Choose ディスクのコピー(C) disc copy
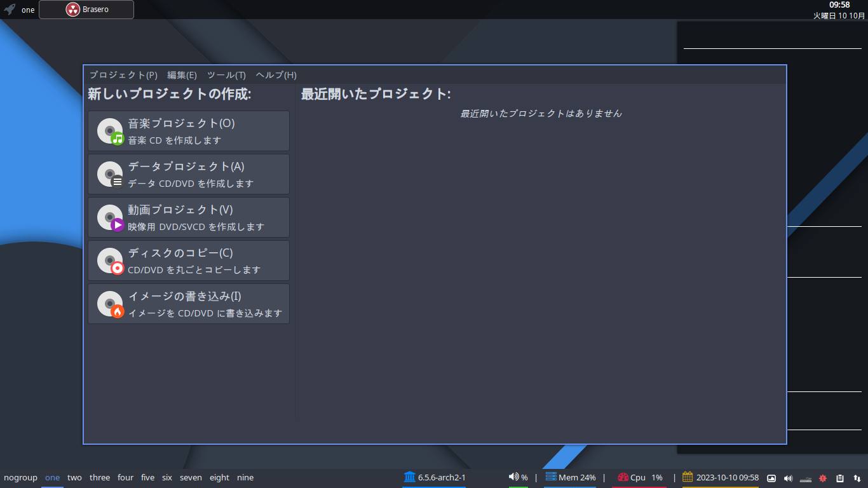This screenshot has height=488, width=868. 189,261
